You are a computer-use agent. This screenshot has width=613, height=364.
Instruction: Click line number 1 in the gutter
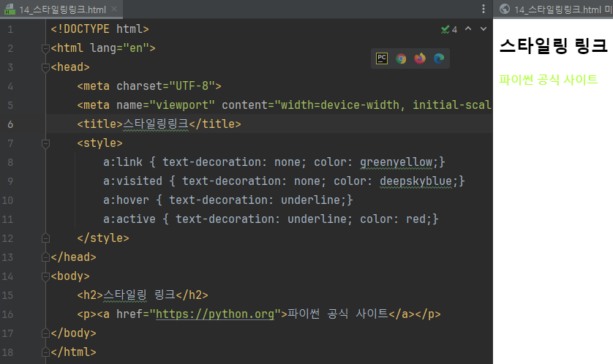(10, 29)
